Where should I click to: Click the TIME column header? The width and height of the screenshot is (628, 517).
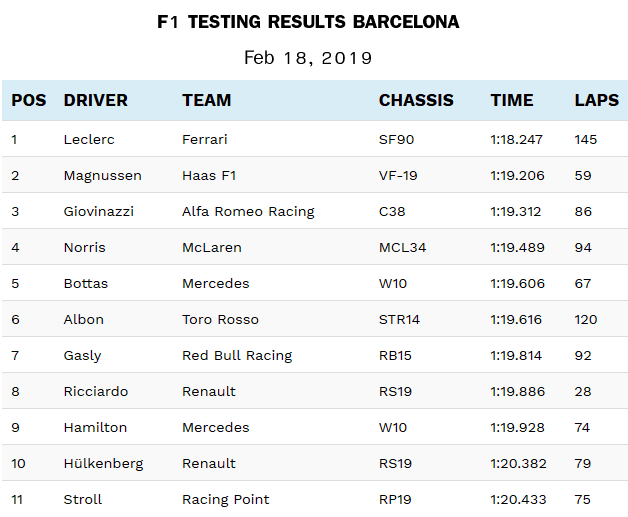pyautogui.click(x=512, y=100)
